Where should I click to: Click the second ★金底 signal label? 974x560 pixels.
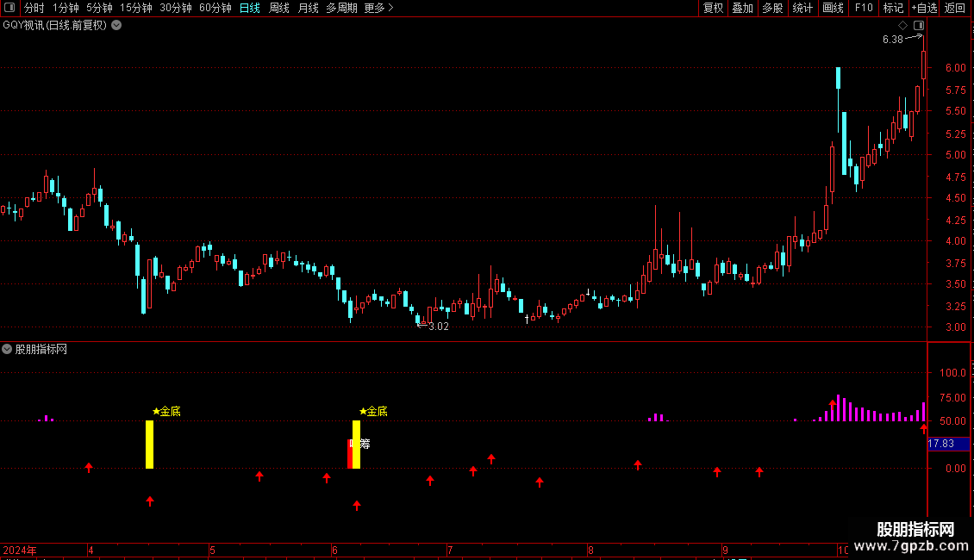[373, 412]
